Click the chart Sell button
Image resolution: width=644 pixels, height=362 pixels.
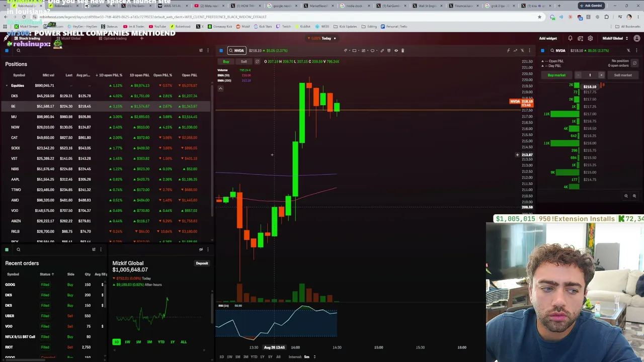point(244,61)
